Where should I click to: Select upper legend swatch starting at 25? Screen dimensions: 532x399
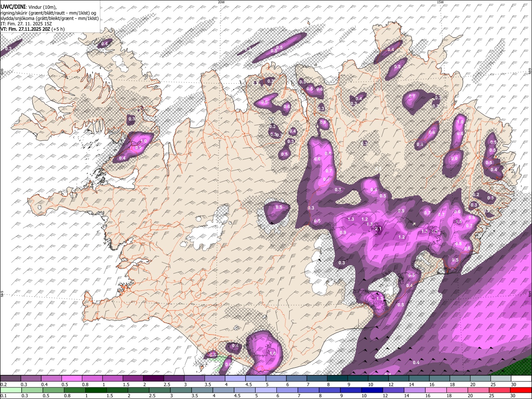(501, 379)
